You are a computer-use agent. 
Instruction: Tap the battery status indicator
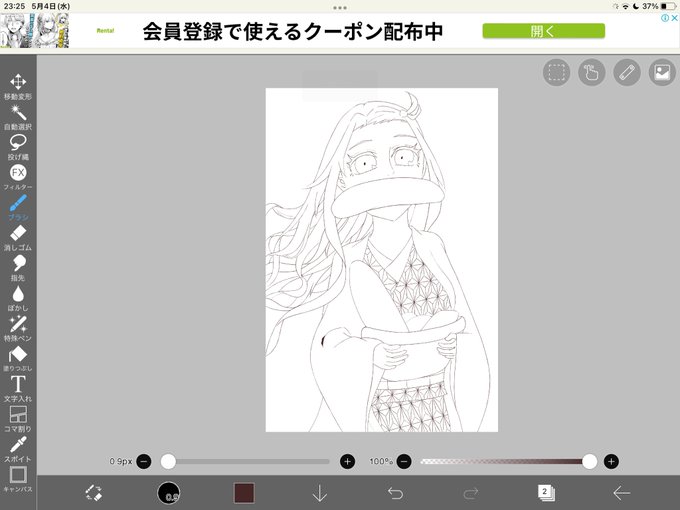click(668, 6)
